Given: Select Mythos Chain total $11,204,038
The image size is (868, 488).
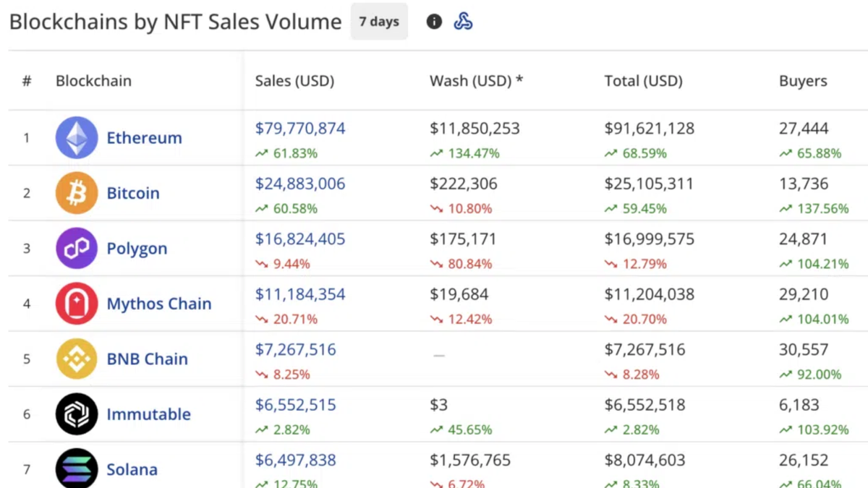Looking at the screenshot, I should [650, 294].
